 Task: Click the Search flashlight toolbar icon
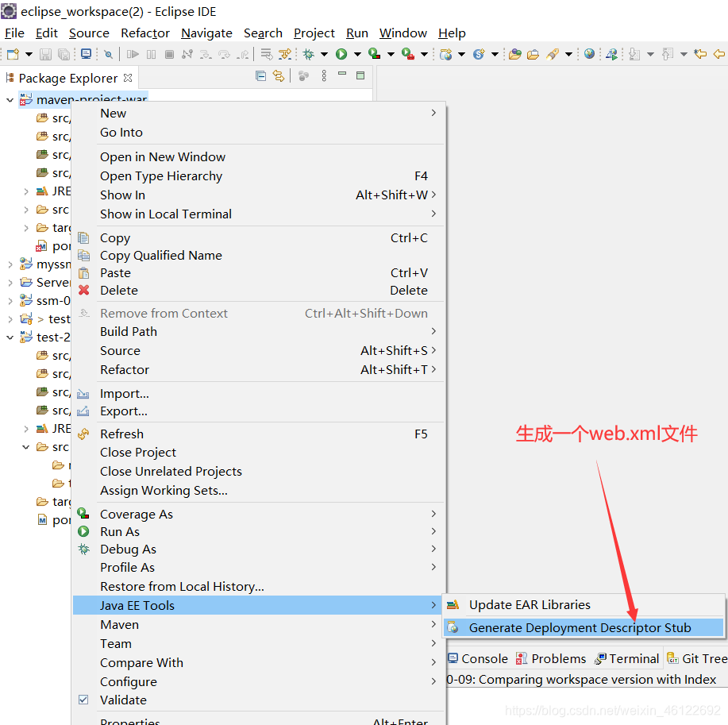pos(552,54)
